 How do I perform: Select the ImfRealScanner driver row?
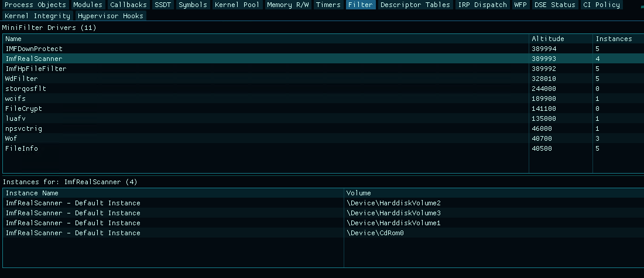click(324, 59)
